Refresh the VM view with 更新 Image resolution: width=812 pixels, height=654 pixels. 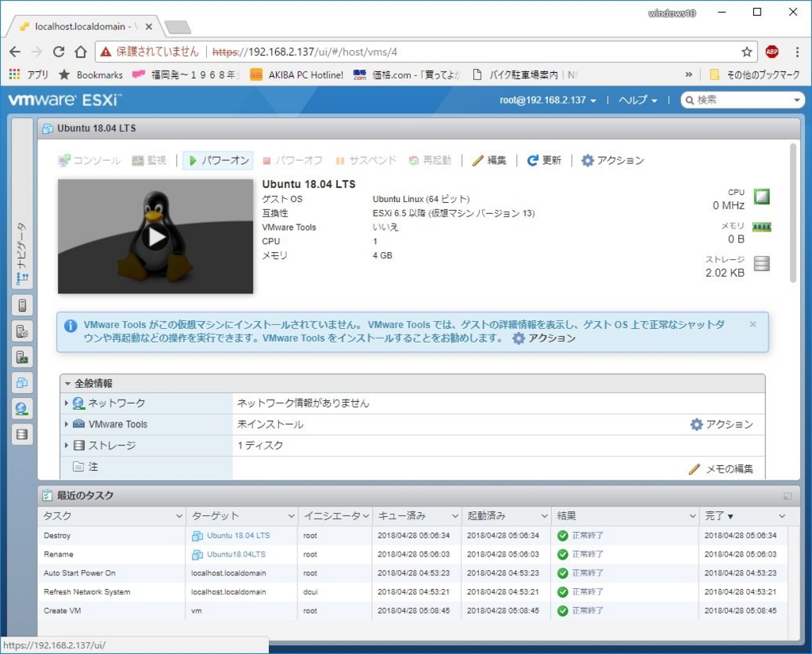pyautogui.click(x=544, y=160)
